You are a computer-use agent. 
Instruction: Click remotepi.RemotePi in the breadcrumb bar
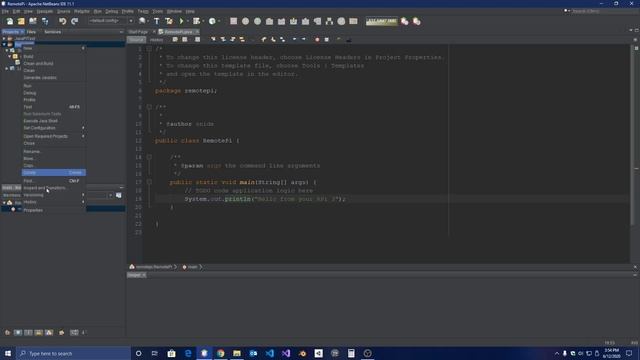click(x=154, y=267)
